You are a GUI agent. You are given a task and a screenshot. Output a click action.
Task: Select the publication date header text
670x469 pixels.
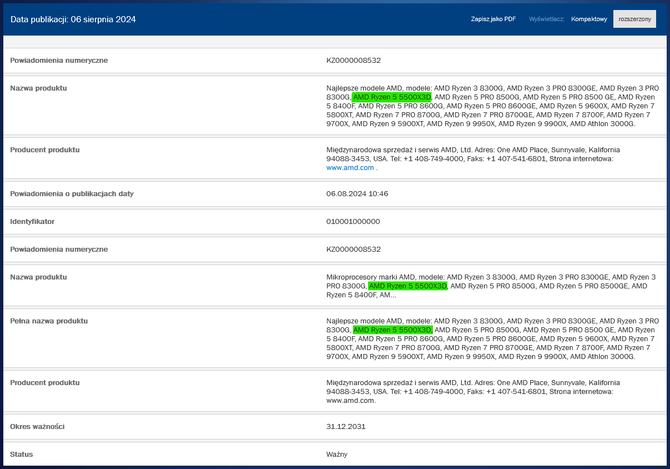[x=73, y=19]
